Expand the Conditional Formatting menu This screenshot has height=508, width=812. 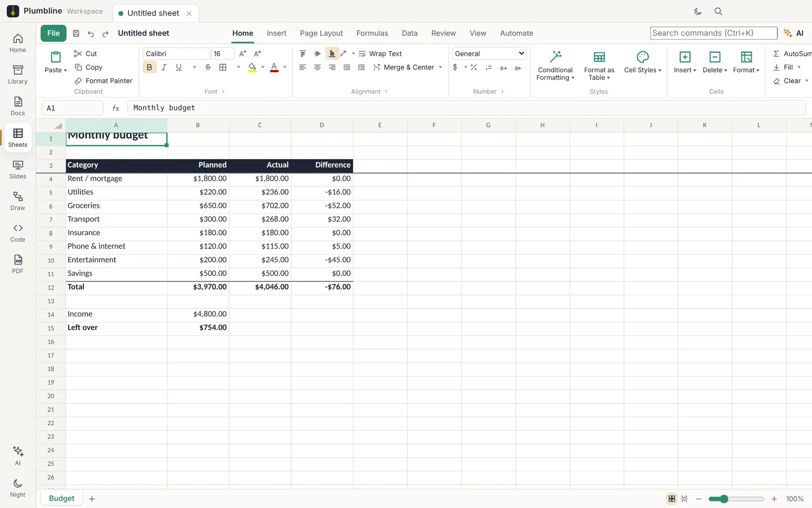pyautogui.click(x=555, y=66)
